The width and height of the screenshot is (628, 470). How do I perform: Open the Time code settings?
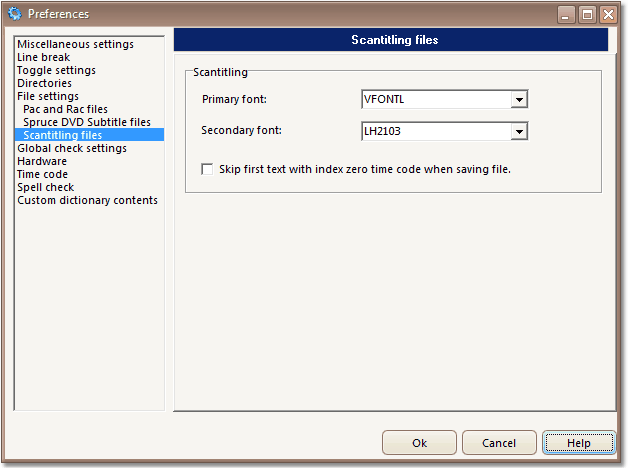click(42, 175)
